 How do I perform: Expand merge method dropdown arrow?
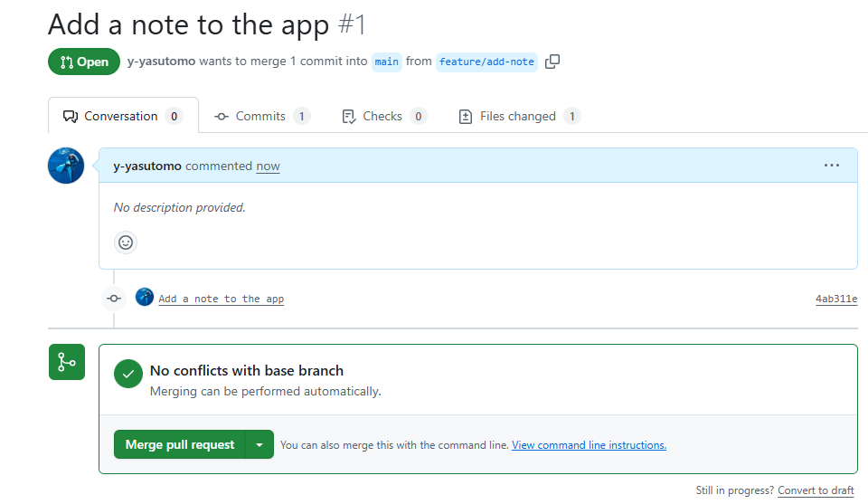tap(259, 444)
